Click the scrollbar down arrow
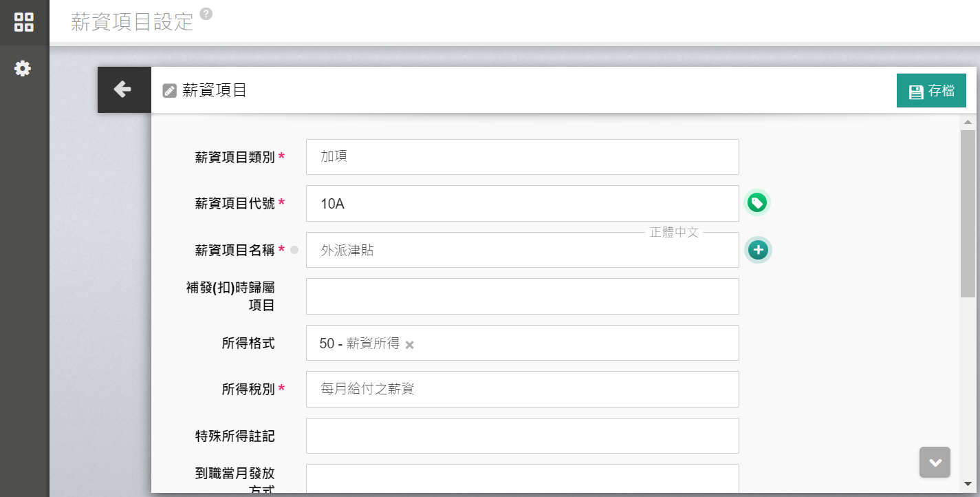This screenshot has width=980, height=497. point(968,484)
